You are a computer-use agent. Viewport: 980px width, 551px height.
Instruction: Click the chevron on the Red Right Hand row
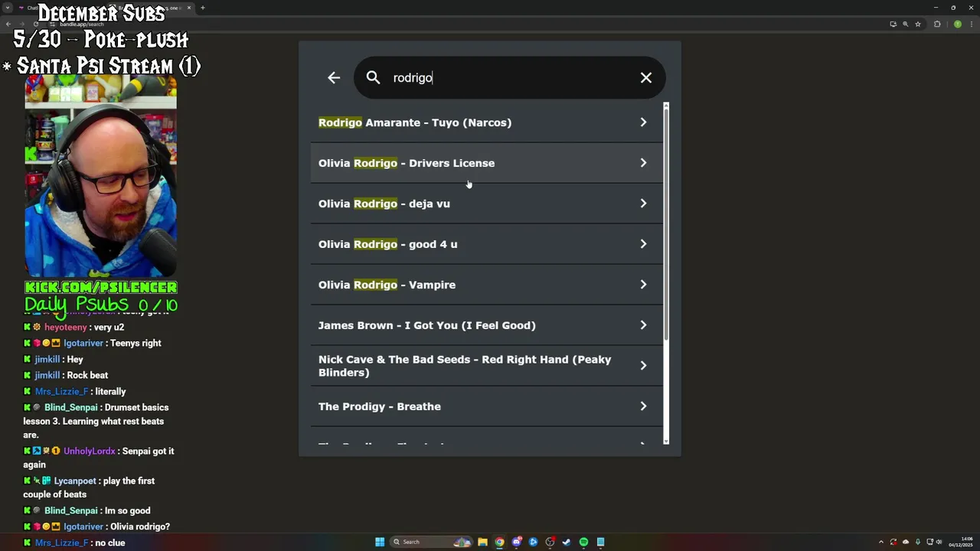(x=643, y=366)
